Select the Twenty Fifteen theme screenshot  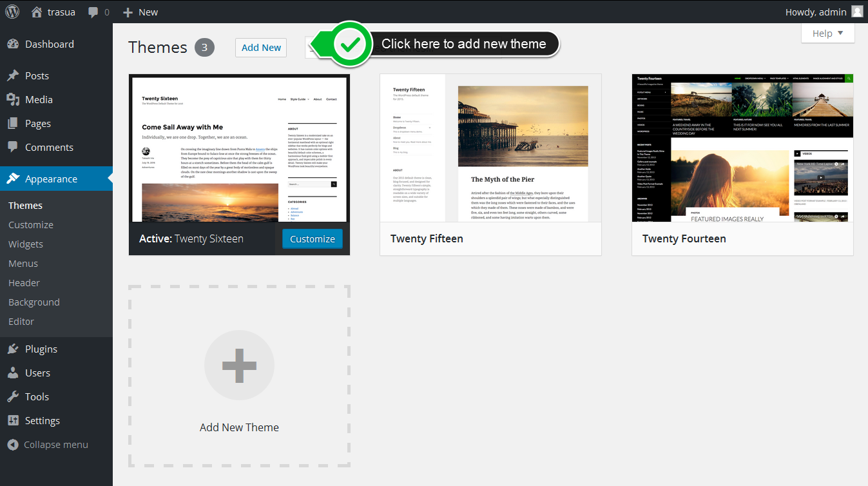click(490, 148)
